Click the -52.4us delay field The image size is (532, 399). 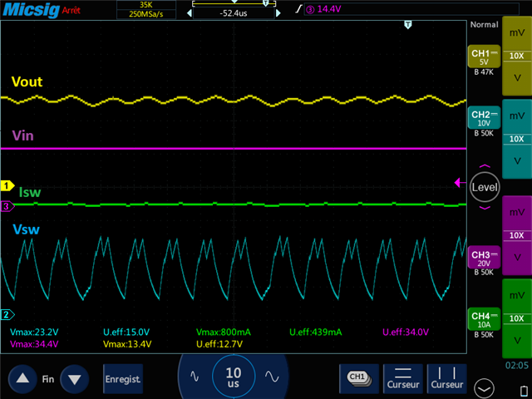[234, 13]
